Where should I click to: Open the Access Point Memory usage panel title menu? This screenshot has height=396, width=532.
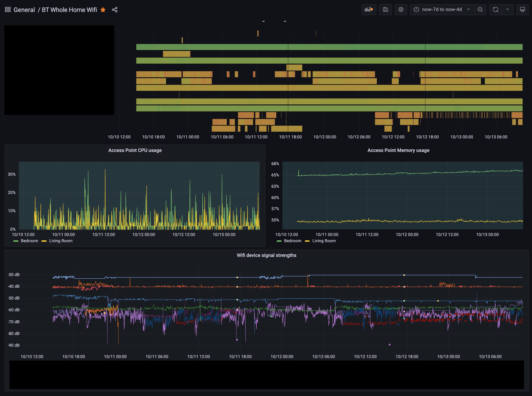point(398,150)
